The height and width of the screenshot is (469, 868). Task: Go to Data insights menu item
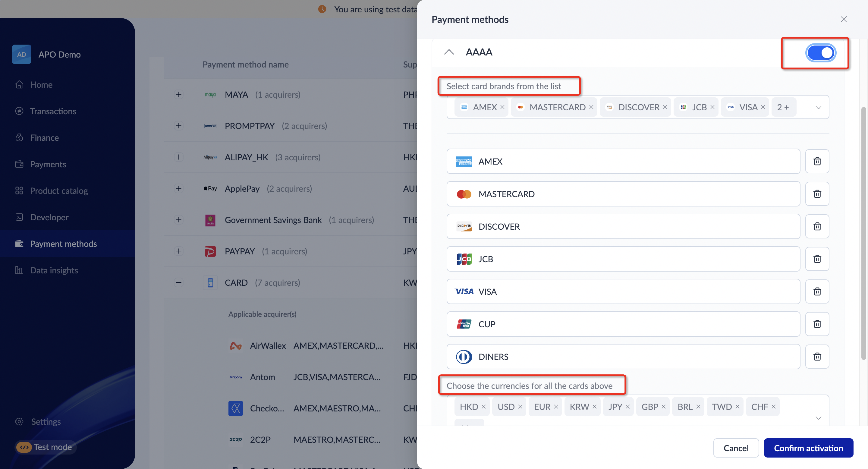(x=54, y=270)
